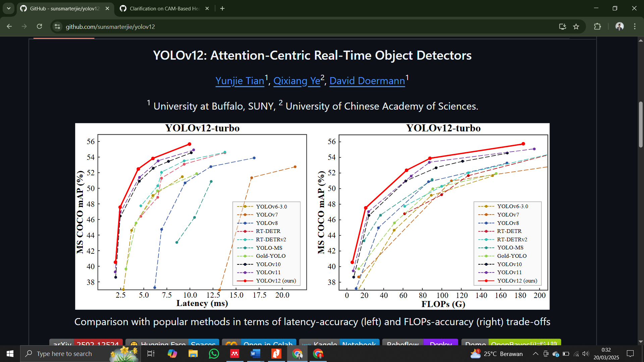Click the install-site icon in the address bar
The image size is (644, 362).
pos(562,26)
